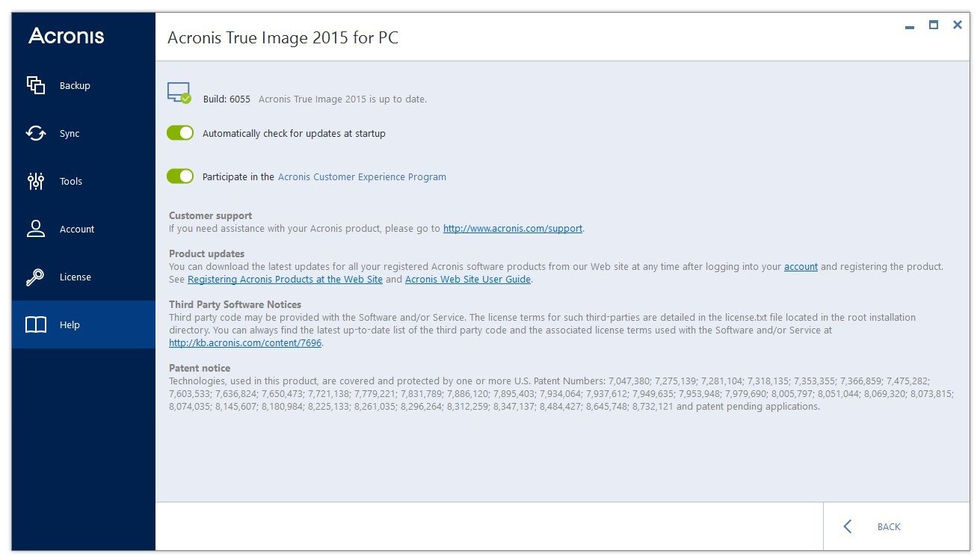Open the Sync section label
This screenshot has height=560, width=980.
pyautogui.click(x=70, y=134)
